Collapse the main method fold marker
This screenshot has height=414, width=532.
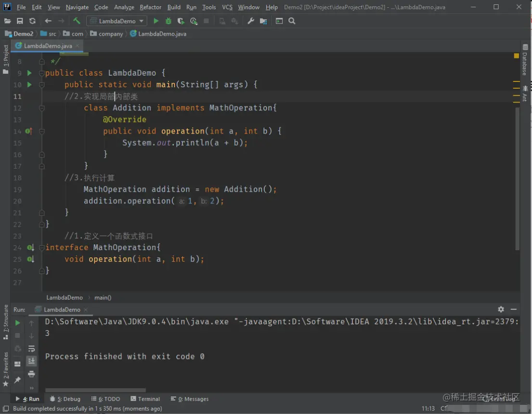click(x=42, y=84)
